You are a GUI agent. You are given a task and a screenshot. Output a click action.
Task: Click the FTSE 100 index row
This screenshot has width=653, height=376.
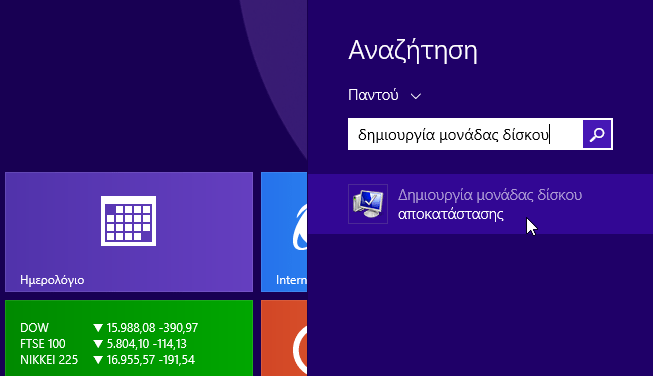(103, 344)
